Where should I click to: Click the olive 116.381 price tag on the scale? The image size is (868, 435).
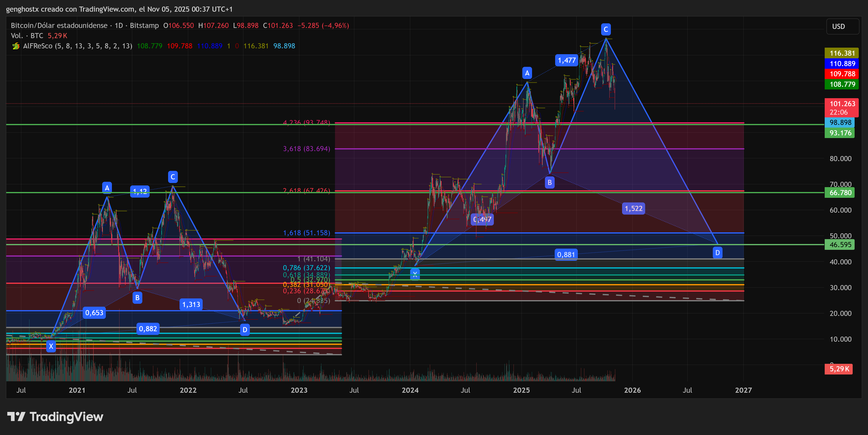(842, 53)
